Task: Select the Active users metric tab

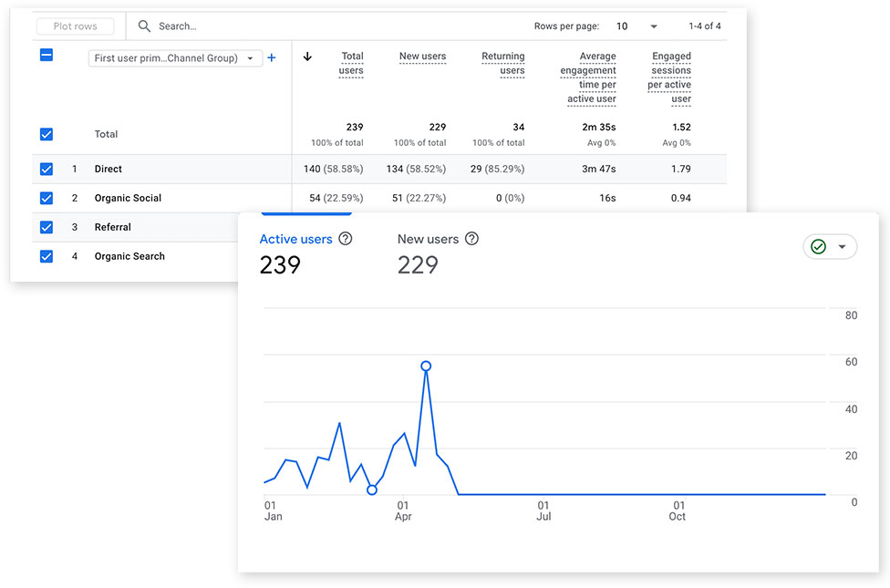Action: (297, 239)
